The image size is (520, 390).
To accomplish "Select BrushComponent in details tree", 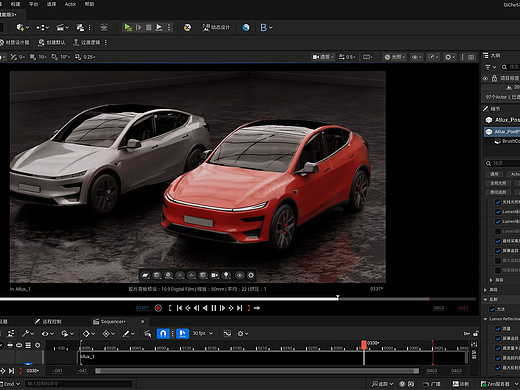I will pyautogui.click(x=507, y=141).
